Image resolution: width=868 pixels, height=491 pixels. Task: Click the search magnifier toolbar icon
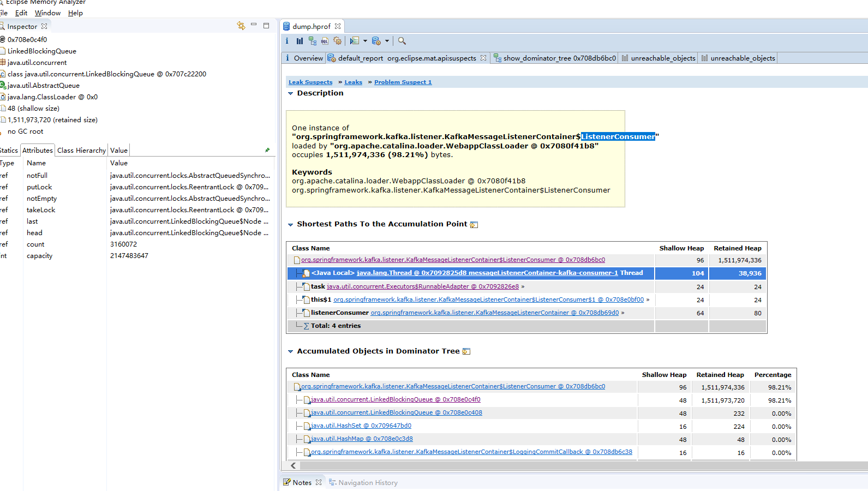coord(402,41)
